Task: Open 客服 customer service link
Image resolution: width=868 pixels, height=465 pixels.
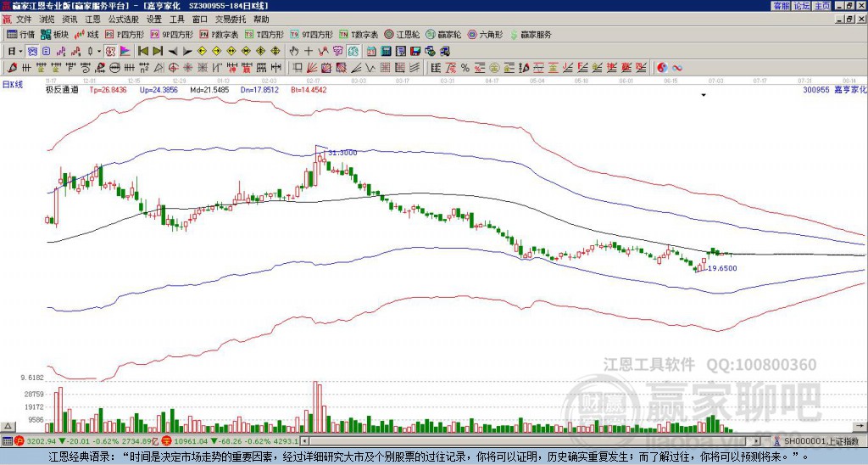Action: point(781,6)
